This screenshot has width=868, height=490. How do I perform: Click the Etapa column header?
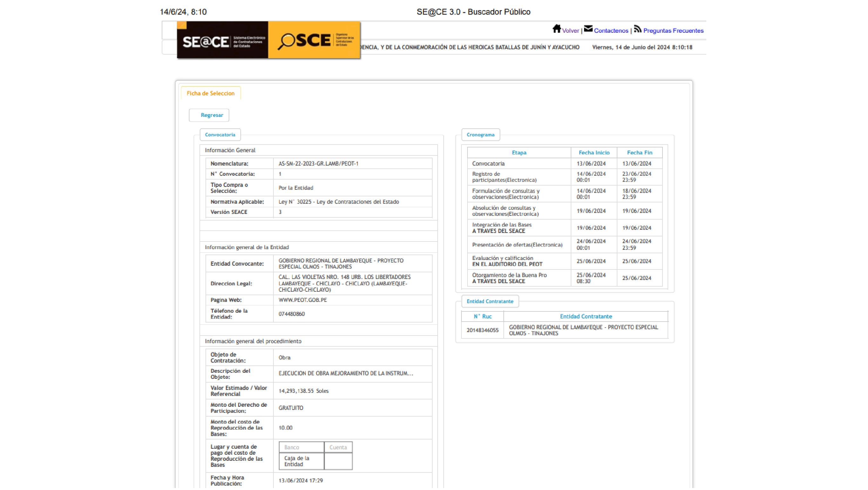(x=519, y=153)
